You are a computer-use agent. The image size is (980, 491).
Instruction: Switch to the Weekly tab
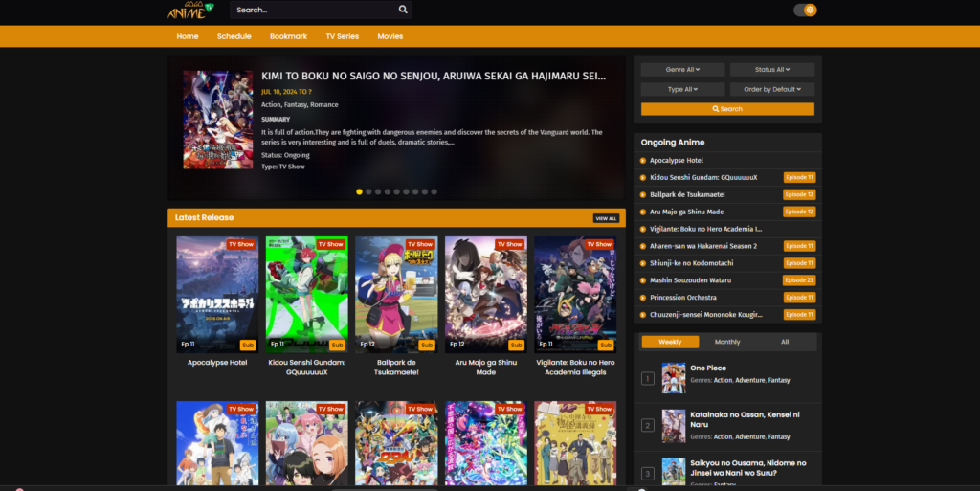point(670,342)
